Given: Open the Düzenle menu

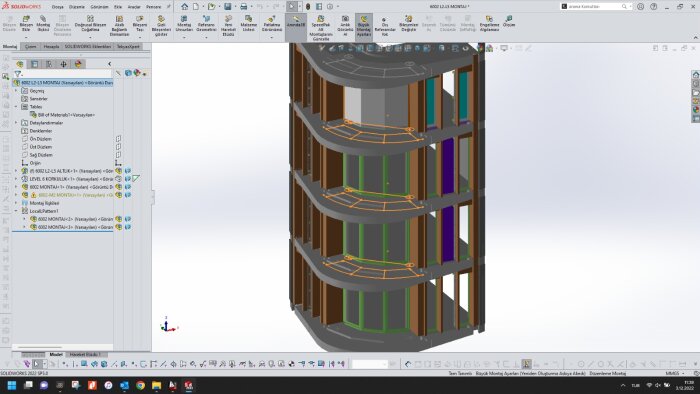Looking at the screenshot, I should pyautogui.click(x=77, y=7).
